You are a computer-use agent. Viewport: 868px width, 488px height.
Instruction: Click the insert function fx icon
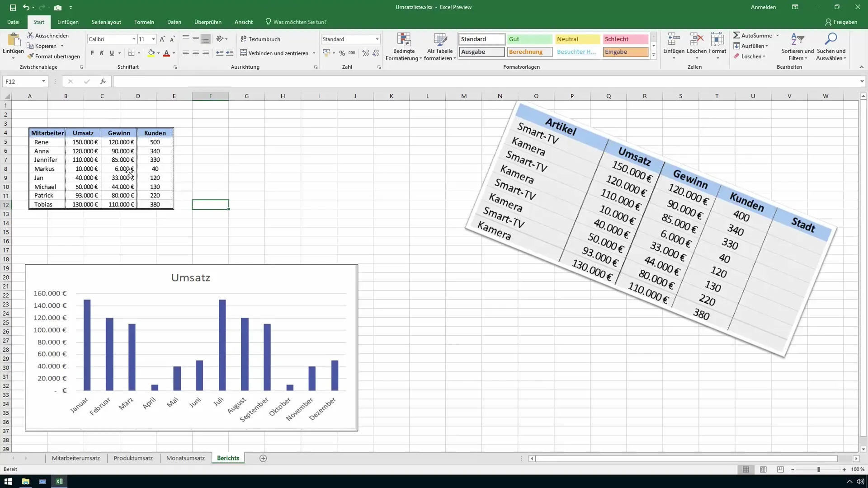click(x=103, y=81)
